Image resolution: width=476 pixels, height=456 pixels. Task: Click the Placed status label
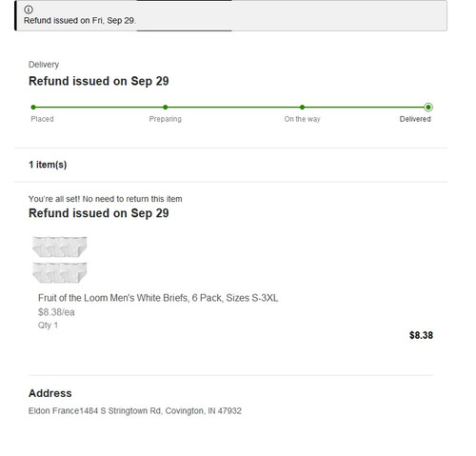tap(42, 119)
